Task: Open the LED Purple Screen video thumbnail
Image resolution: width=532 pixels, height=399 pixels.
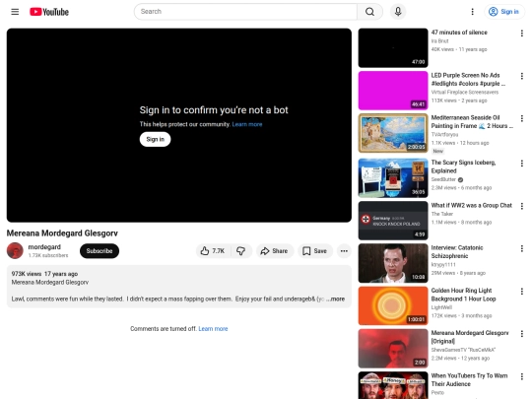Action: click(393, 91)
